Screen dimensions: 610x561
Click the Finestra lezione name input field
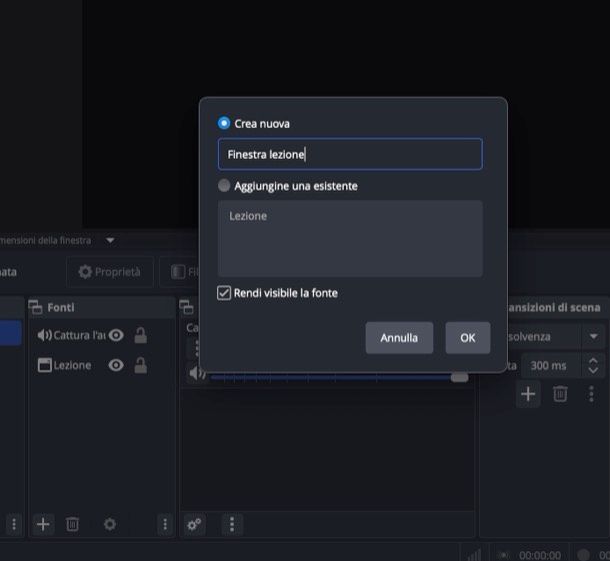click(350, 154)
